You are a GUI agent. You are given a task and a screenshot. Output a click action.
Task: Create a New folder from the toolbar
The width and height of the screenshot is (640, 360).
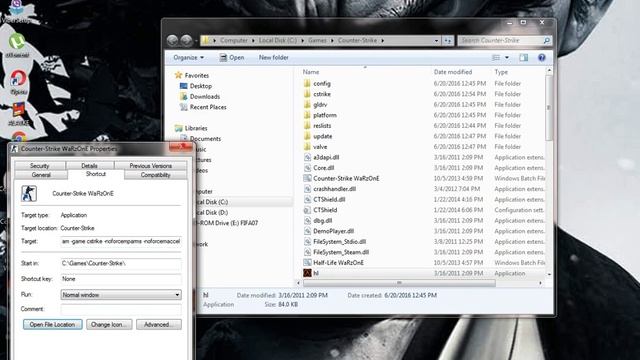point(273,58)
